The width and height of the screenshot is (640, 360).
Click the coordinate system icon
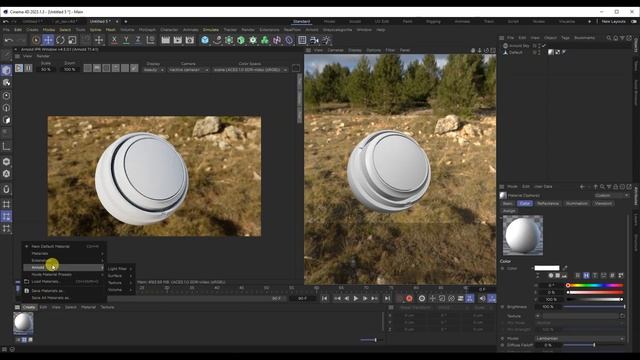[x=150, y=40]
